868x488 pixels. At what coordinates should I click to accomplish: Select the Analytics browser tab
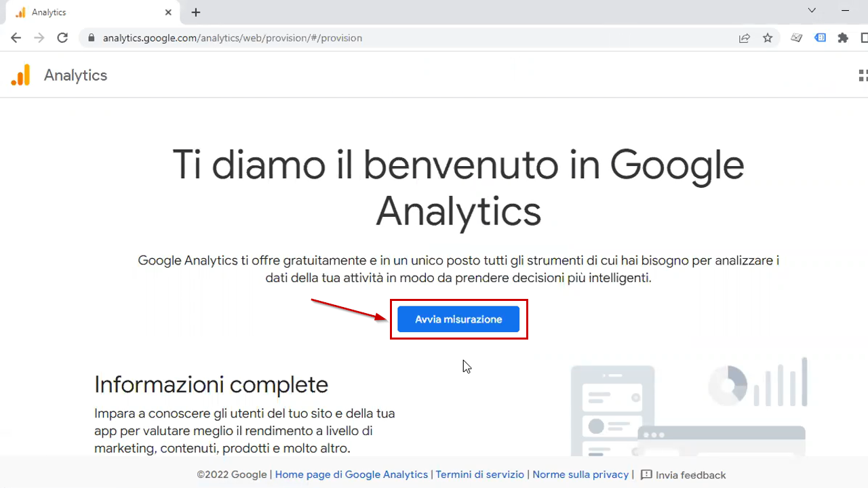click(x=92, y=12)
